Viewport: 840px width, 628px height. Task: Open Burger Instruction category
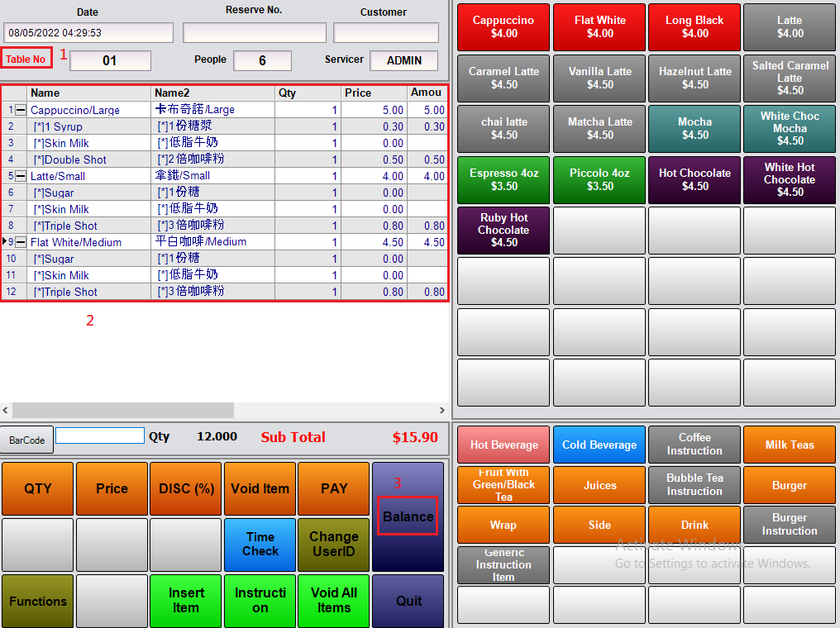coord(790,525)
